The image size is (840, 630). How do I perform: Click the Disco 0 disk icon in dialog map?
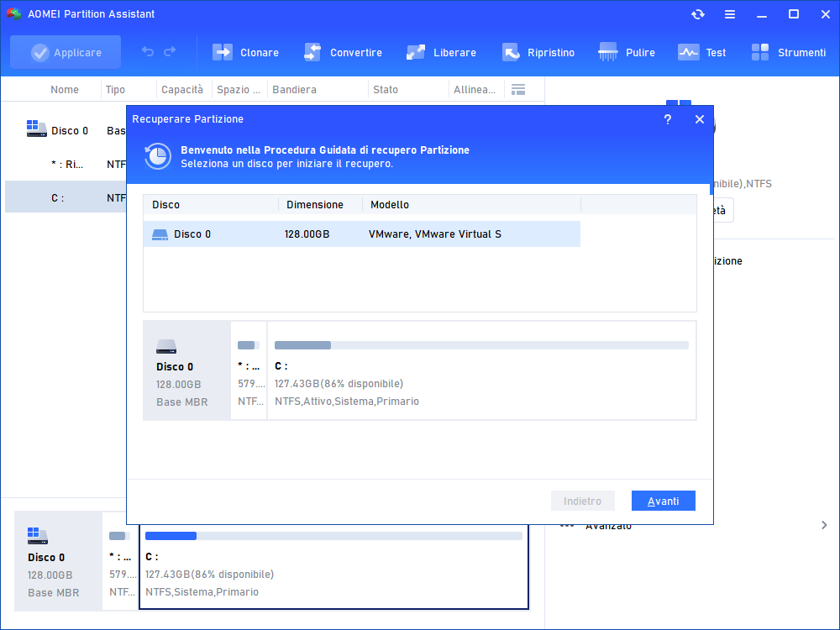pos(166,347)
